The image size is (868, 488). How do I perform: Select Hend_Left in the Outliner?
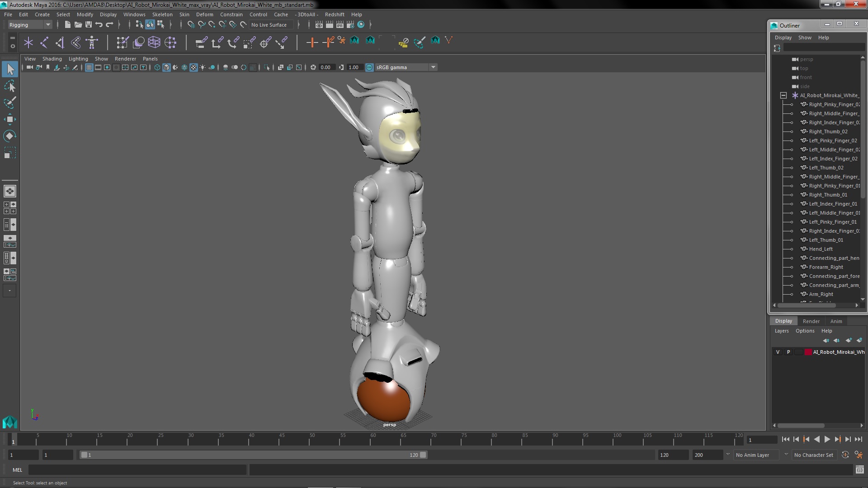[x=821, y=249]
